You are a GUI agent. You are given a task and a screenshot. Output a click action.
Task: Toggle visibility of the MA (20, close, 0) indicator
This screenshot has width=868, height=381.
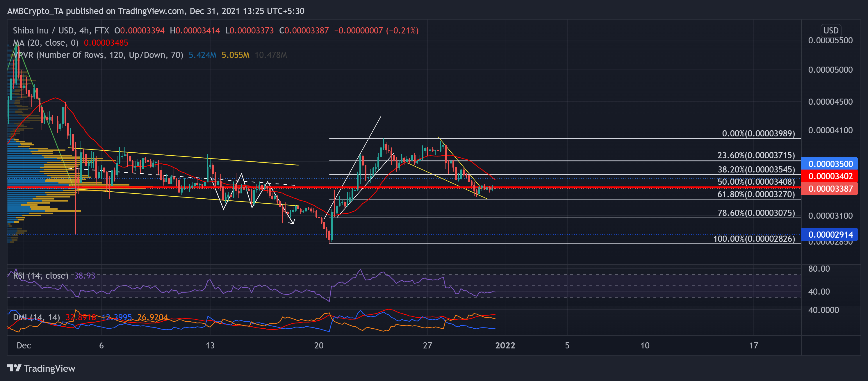point(45,43)
